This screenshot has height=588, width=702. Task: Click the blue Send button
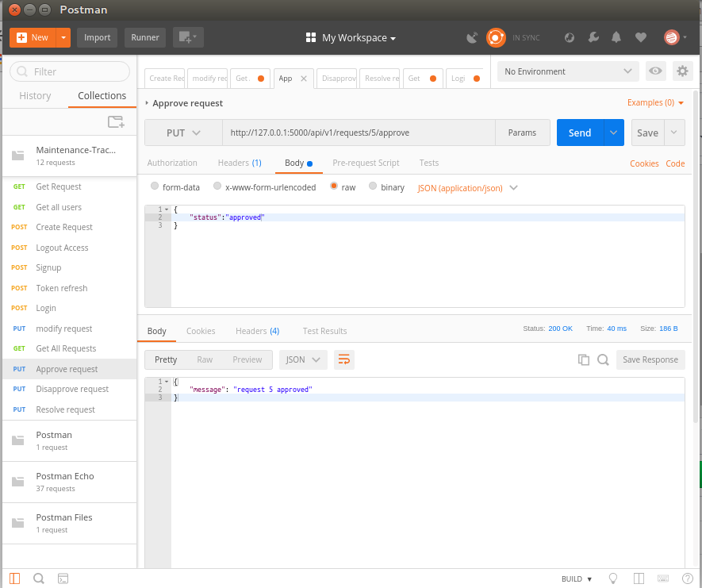[580, 133]
